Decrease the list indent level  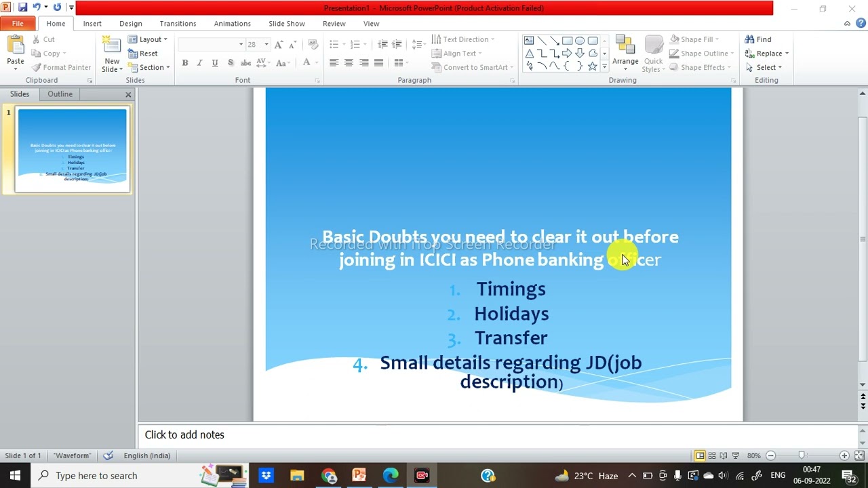click(382, 45)
